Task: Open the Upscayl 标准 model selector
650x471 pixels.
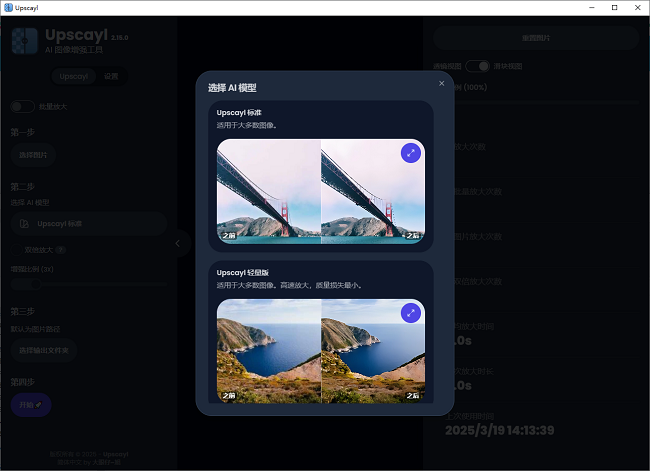Action: tap(89, 224)
